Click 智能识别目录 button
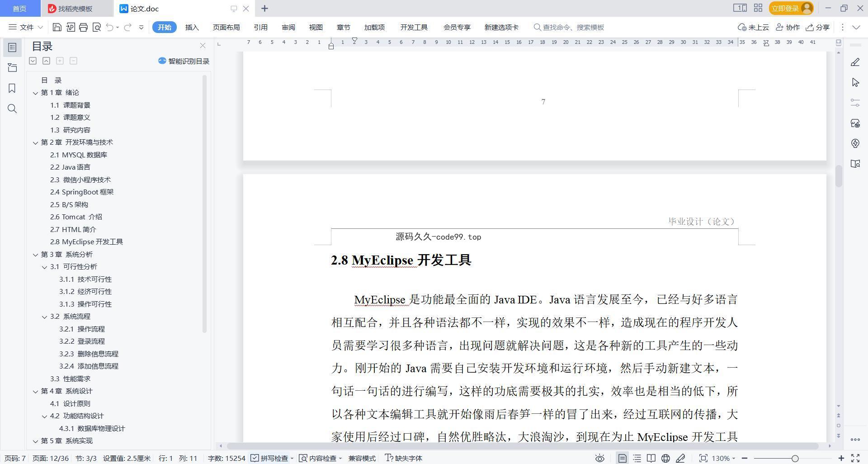The height and width of the screenshot is (464, 868). coord(184,61)
